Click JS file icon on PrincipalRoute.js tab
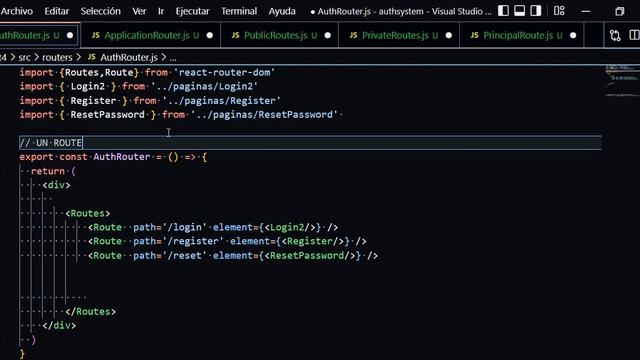640x360 pixels. coord(474,36)
